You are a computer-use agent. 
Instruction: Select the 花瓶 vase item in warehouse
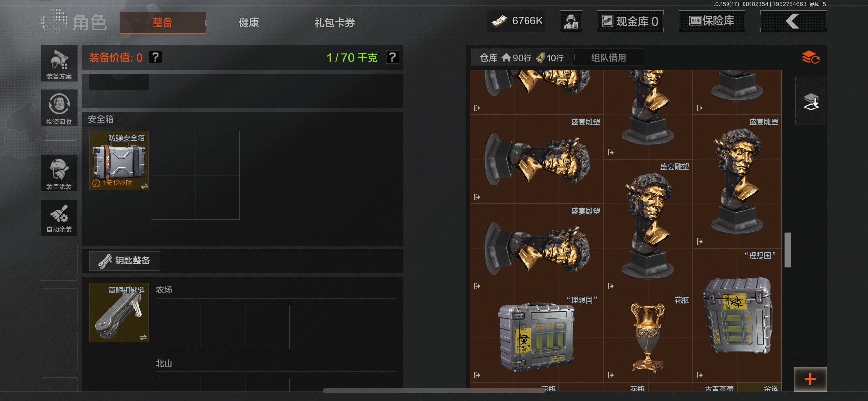648,338
